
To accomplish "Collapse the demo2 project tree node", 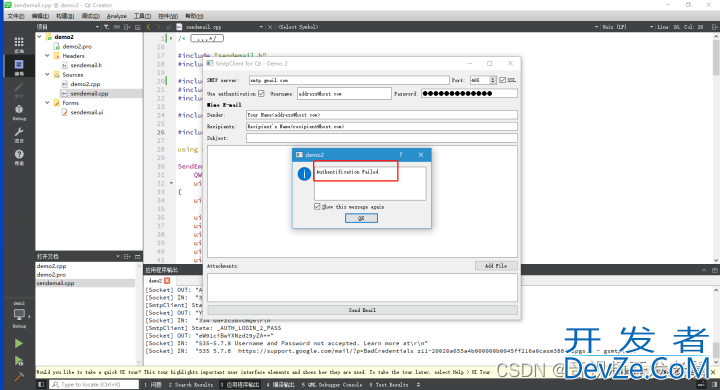I will tap(39, 37).
